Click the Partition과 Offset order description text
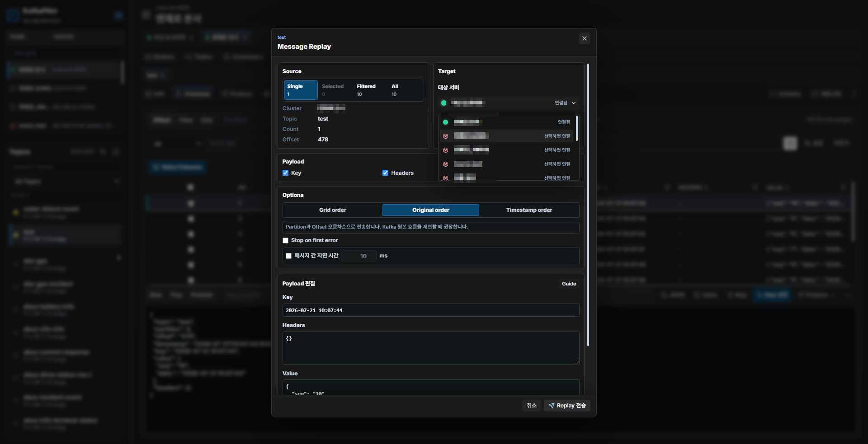Screen dimensions: 868x444 pos(377,227)
